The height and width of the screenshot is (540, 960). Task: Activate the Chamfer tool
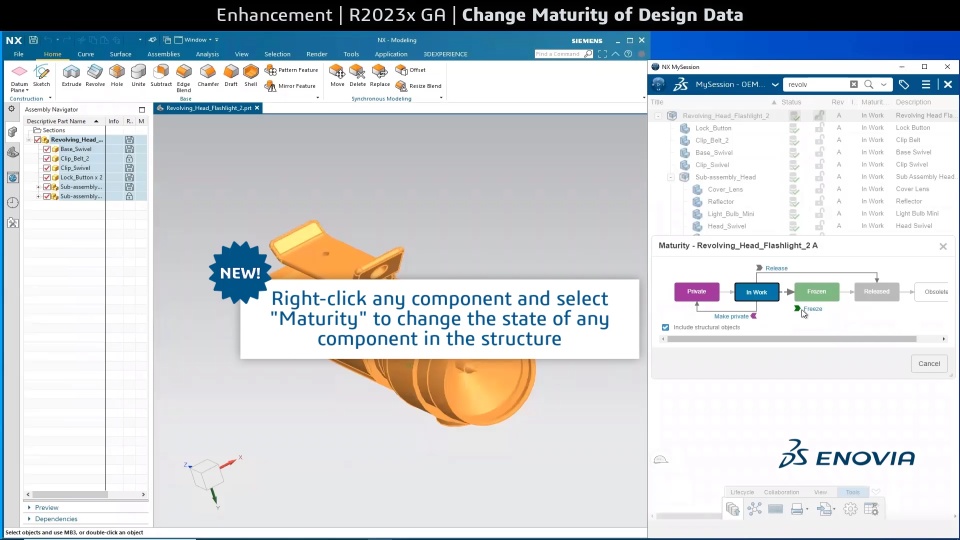208,75
